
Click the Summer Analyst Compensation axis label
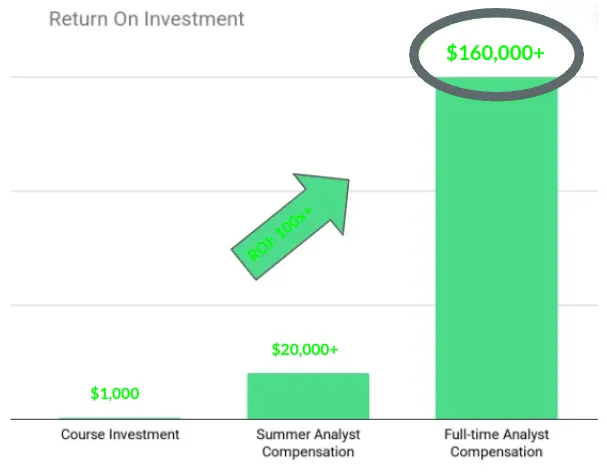point(308,443)
